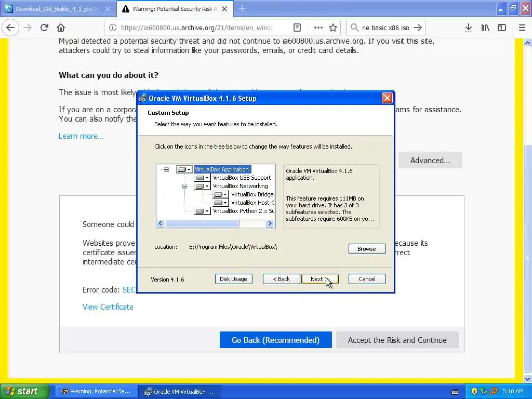Click the search magnifier icon in search box

click(354, 28)
